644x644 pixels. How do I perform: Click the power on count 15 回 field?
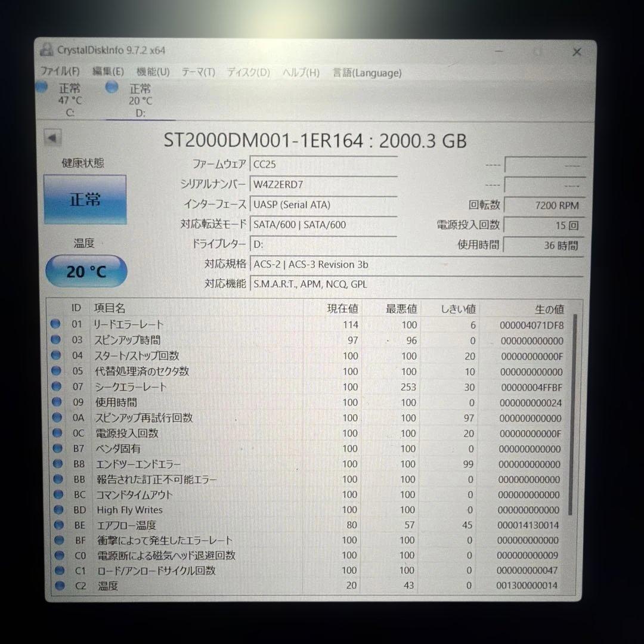click(544, 225)
